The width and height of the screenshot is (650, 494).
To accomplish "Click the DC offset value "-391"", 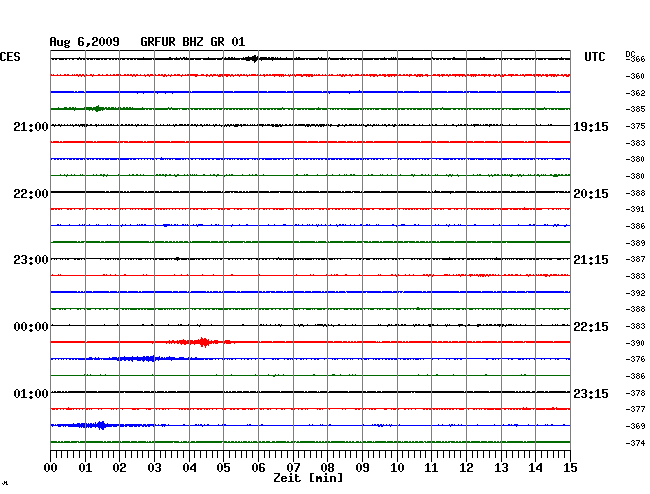I will tap(635, 209).
